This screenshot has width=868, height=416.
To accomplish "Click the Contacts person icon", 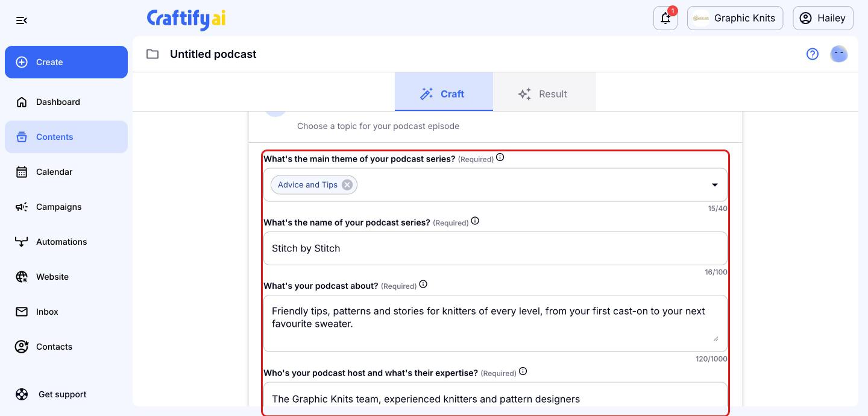I will (x=22, y=347).
